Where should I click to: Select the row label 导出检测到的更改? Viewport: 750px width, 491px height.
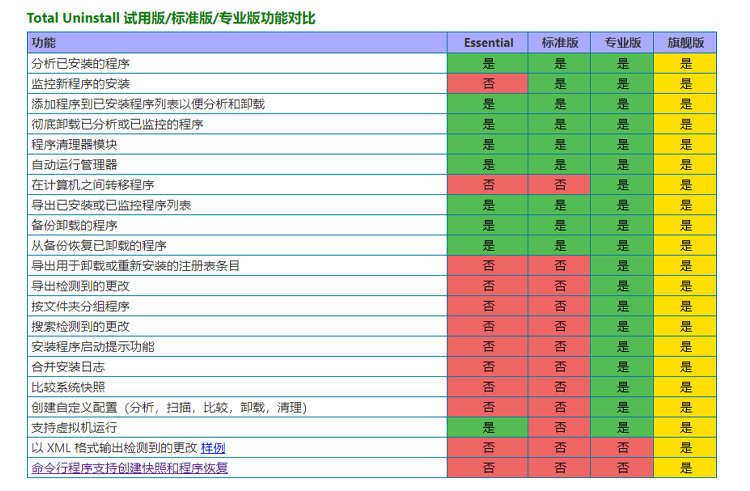pyautogui.click(x=80, y=286)
